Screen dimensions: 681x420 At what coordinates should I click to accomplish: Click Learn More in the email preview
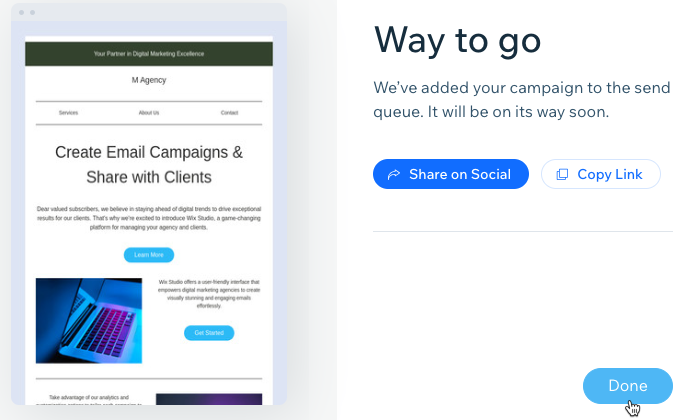tap(149, 255)
